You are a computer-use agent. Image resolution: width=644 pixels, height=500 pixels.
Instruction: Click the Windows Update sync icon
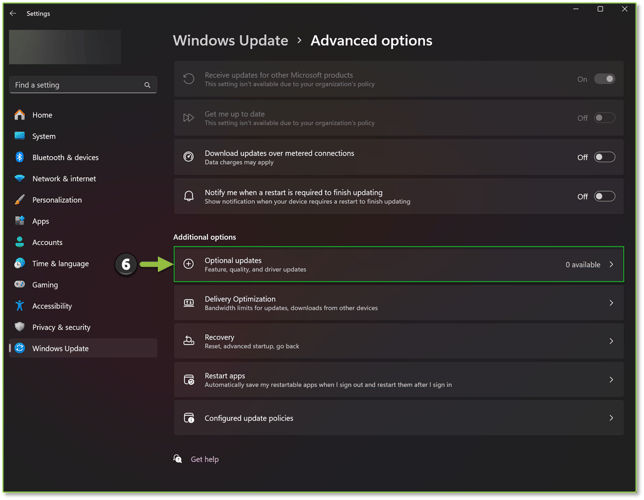[x=20, y=348]
